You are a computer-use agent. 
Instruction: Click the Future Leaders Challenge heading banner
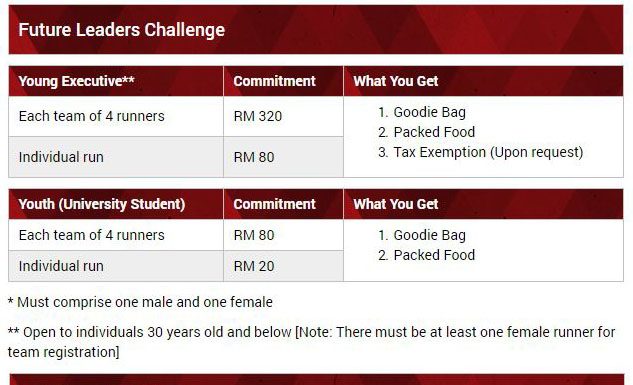316,29
